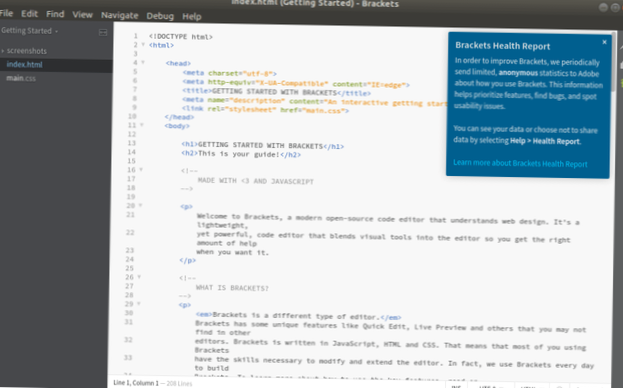Click the split editor view icon in sidebar

[103, 33]
